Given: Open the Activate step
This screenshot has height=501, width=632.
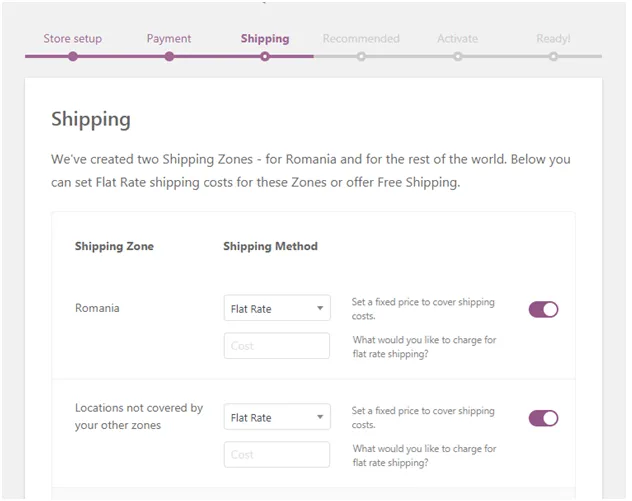Looking at the screenshot, I should [457, 39].
